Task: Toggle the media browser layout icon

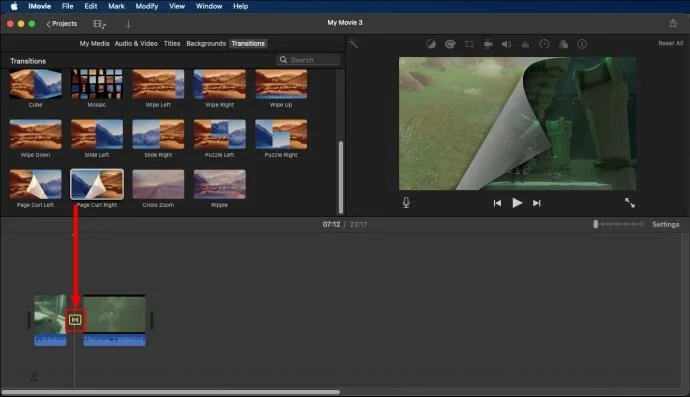Action: tap(99, 24)
